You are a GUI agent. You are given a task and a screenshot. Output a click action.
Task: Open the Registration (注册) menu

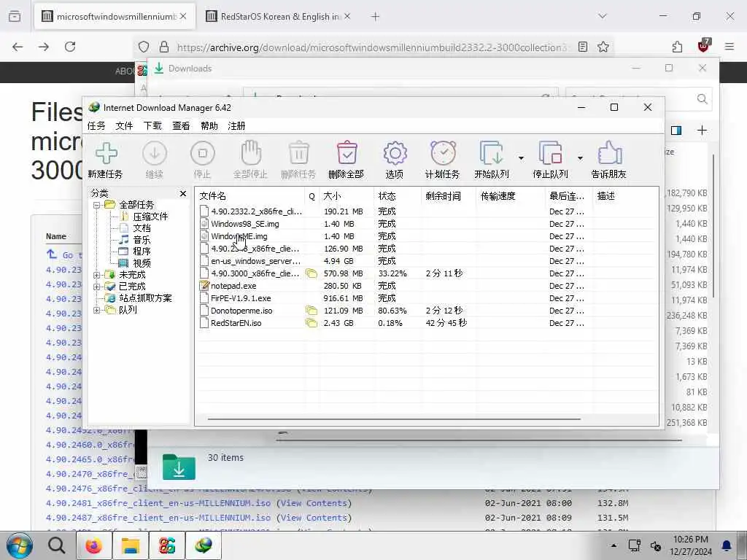pos(237,125)
